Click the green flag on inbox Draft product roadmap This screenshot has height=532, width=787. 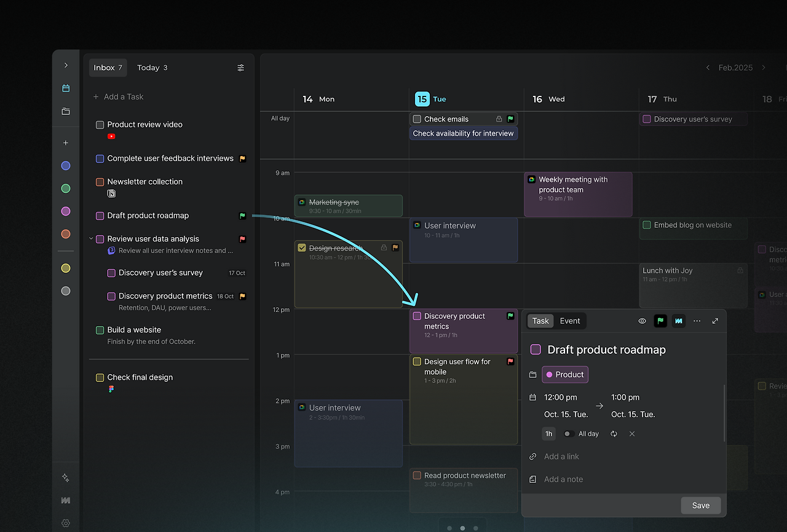[x=242, y=216]
